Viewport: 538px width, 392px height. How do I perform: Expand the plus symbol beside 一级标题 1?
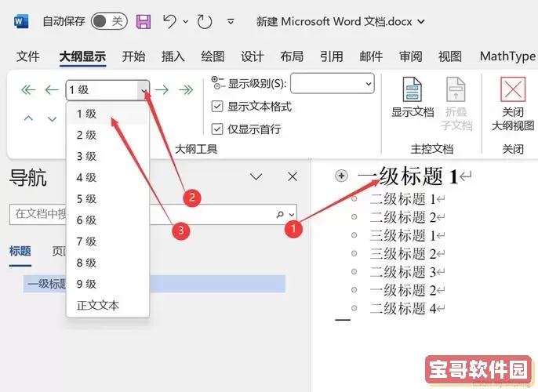[x=341, y=176]
